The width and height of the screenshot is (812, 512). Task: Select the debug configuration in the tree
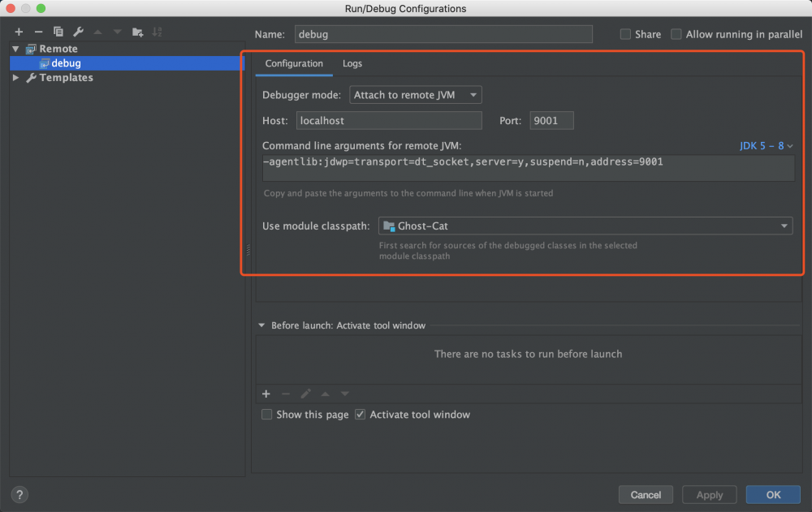[x=127, y=63]
